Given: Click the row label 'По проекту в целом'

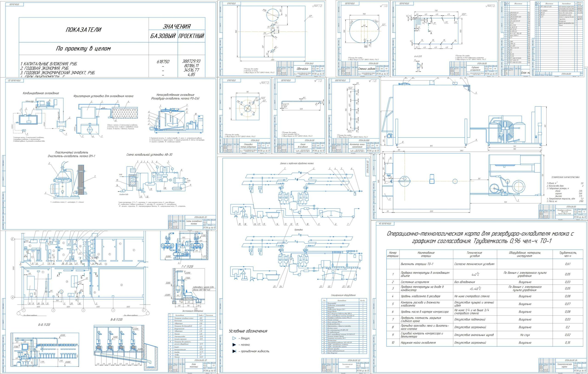Looking at the screenshot, I should point(83,49).
